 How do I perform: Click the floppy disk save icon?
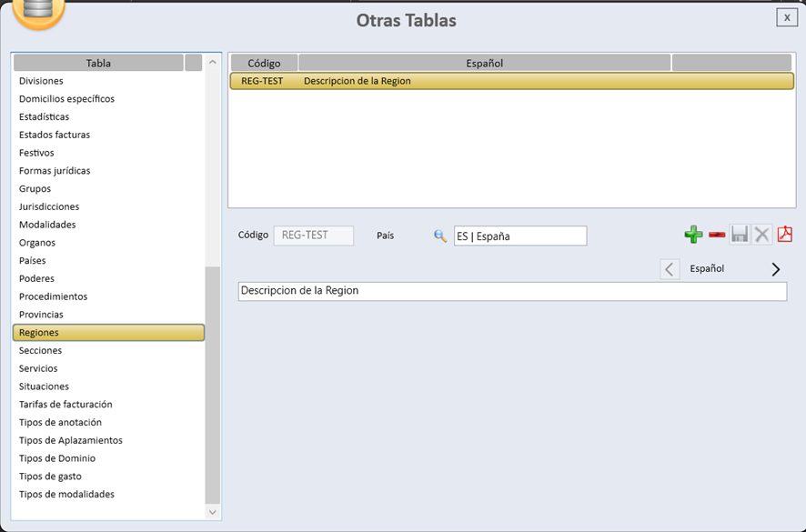[x=740, y=236]
